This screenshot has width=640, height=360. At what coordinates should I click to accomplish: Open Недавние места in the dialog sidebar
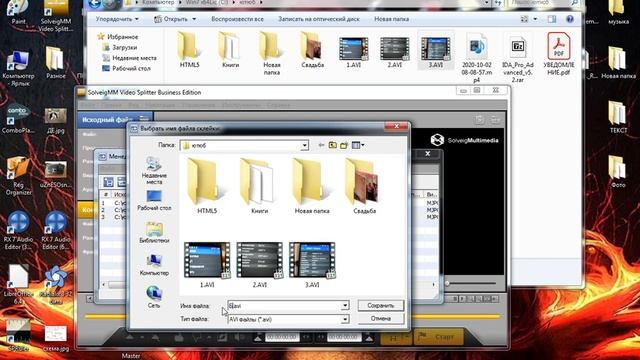(x=154, y=171)
